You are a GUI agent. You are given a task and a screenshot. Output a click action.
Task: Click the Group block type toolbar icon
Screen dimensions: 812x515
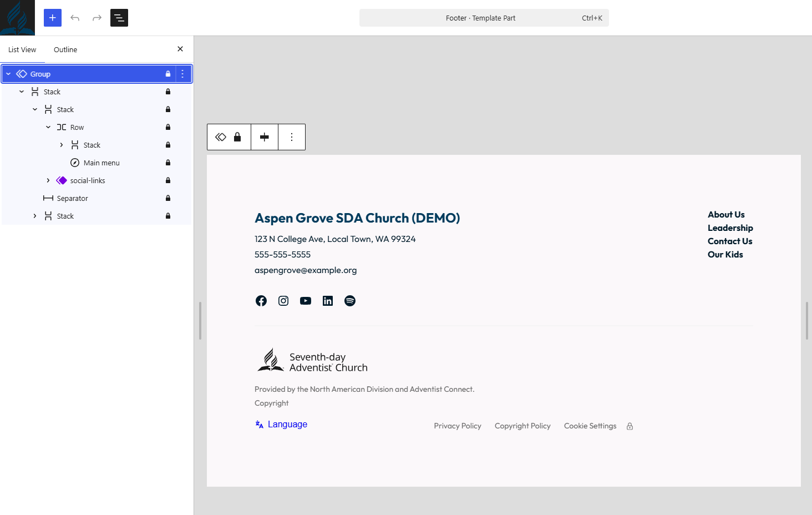click(x=221, y=137)
